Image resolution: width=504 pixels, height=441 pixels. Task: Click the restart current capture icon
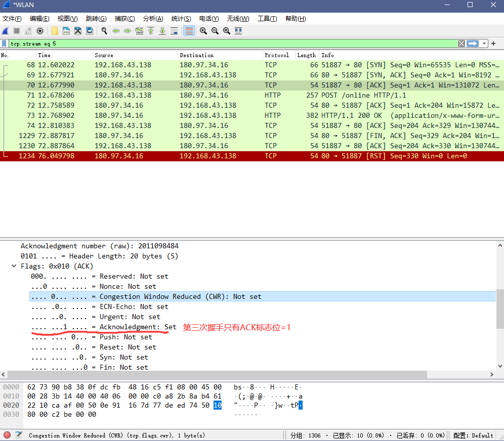28,31
